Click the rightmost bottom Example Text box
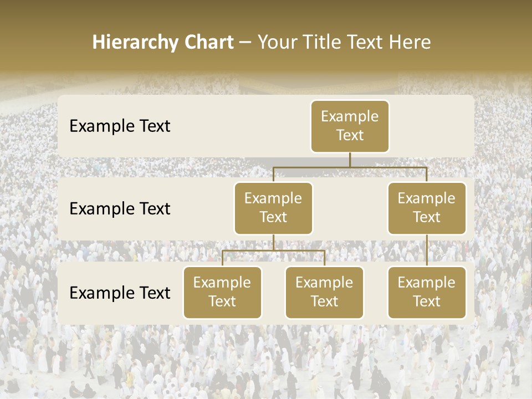 click(x=427, y=293)
